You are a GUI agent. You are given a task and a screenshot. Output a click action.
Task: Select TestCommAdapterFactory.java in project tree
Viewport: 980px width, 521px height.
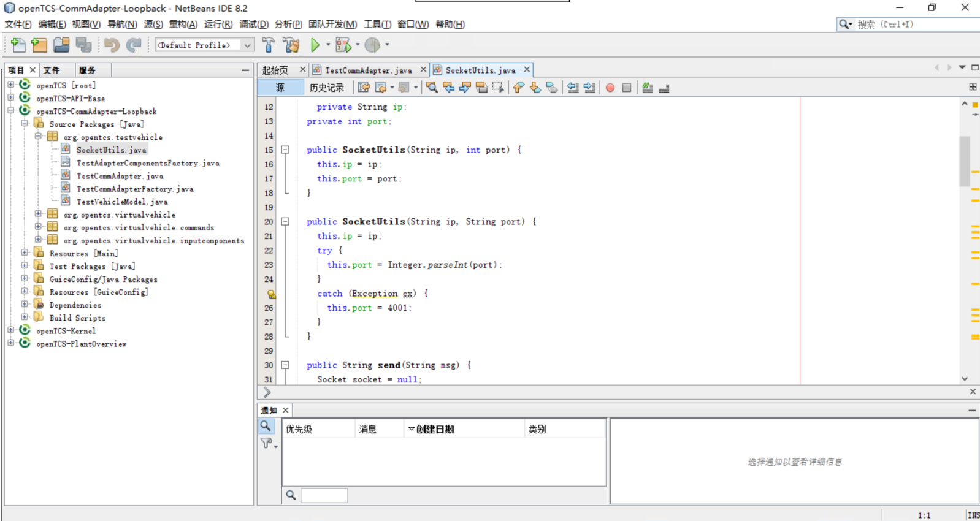pos(135,189)
